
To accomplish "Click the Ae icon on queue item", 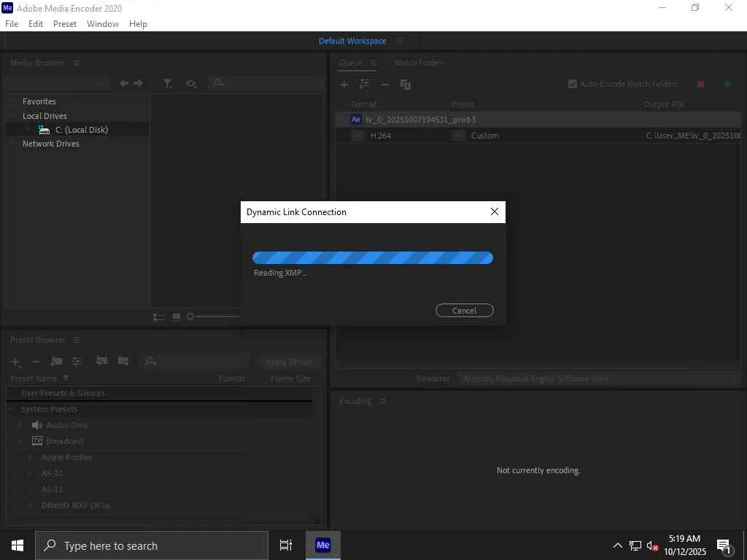I will pyautogui.click(x=356, y=120).
